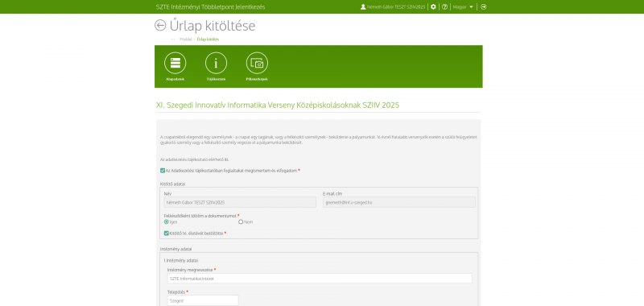Image resolution: width=644 pixels, height=306 pixels.
Task: Open the Alapadatok section icon
Action: (x=175, y=63)
